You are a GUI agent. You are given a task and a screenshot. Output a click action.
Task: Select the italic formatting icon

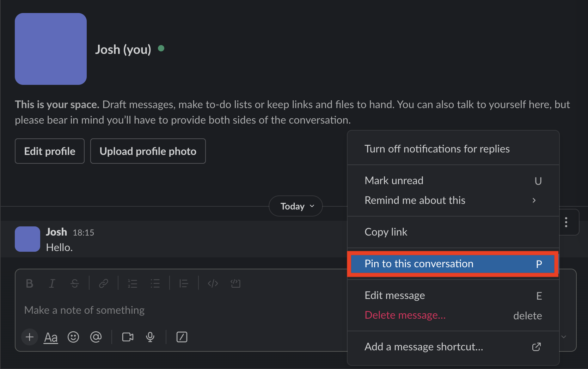coord(52,283)
